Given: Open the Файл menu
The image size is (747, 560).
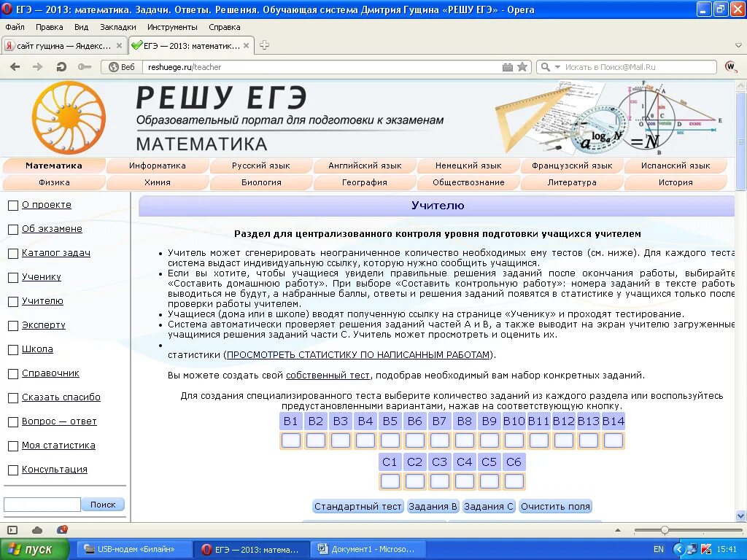Looking at the screenshot, I should (x=15, y=27).
